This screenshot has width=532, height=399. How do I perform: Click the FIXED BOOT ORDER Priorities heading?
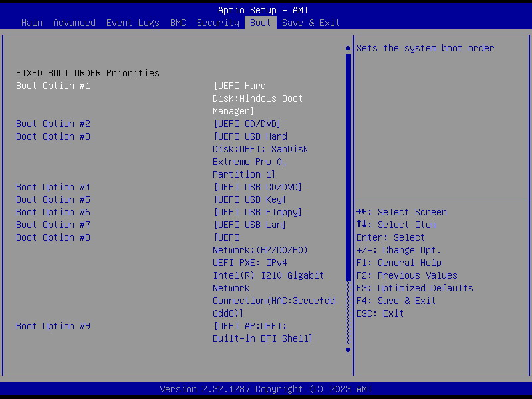pyautogui.click(x=88, y=73)
